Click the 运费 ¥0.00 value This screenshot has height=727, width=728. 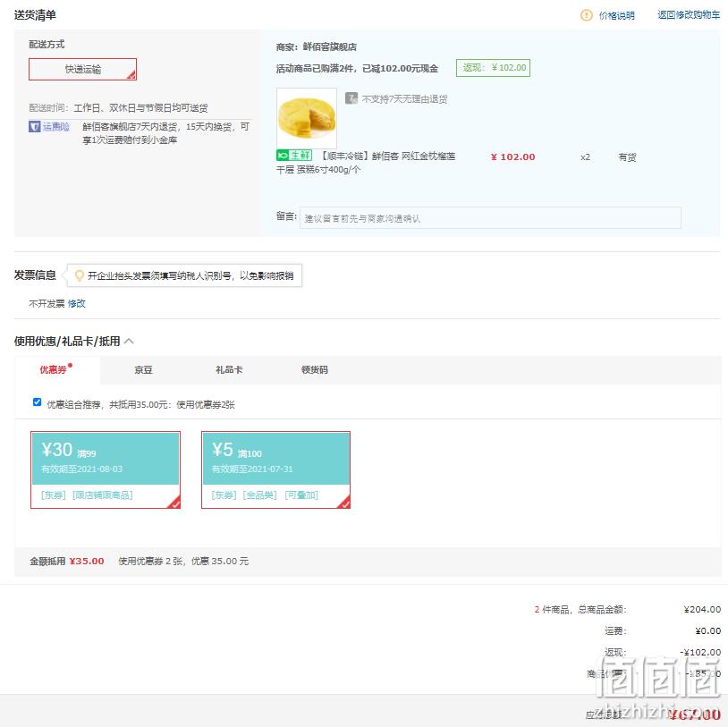point(708,630)
